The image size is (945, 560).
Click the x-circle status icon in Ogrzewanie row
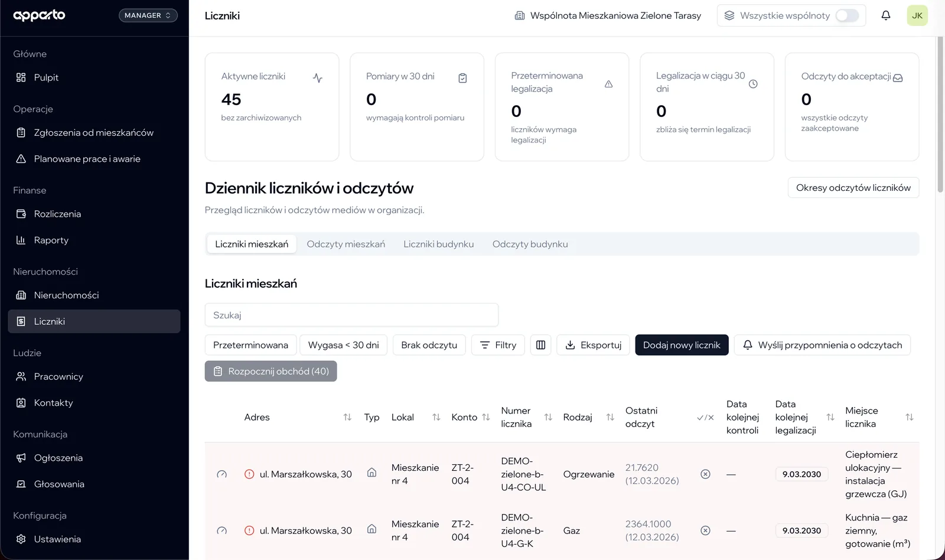[705, 474]
